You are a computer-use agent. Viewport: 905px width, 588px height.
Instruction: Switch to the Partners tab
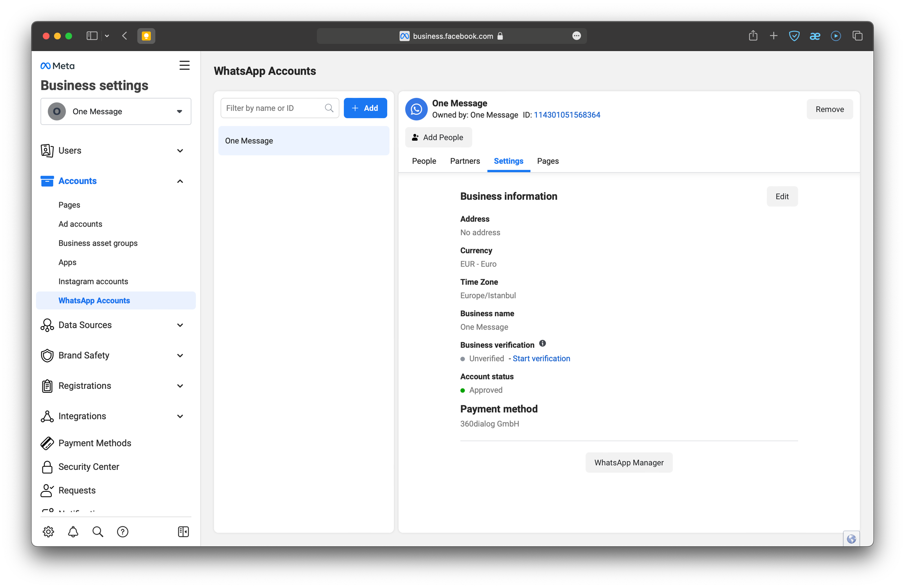coord(465,161)
